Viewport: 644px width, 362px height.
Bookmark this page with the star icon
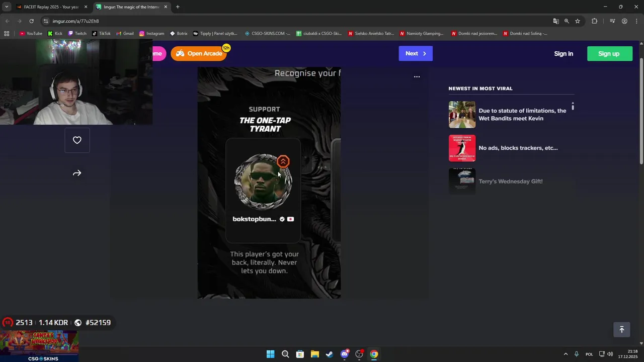[x=578, y=21]
